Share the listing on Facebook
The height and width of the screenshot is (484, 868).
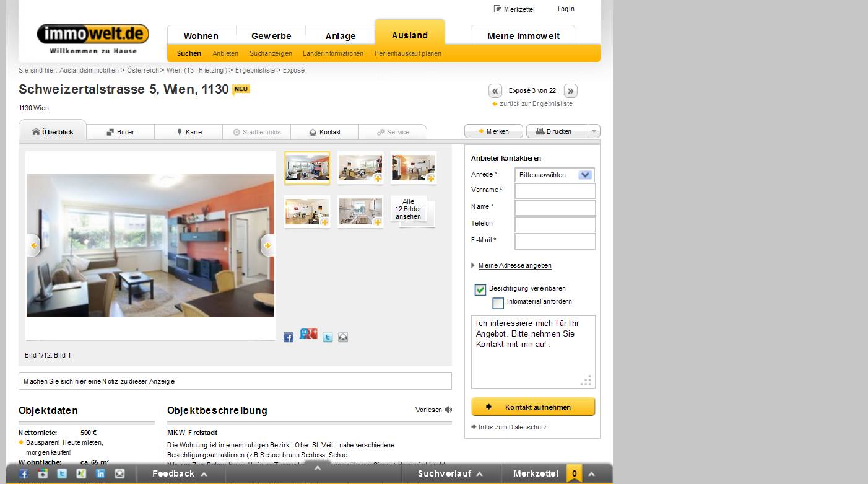289,337
